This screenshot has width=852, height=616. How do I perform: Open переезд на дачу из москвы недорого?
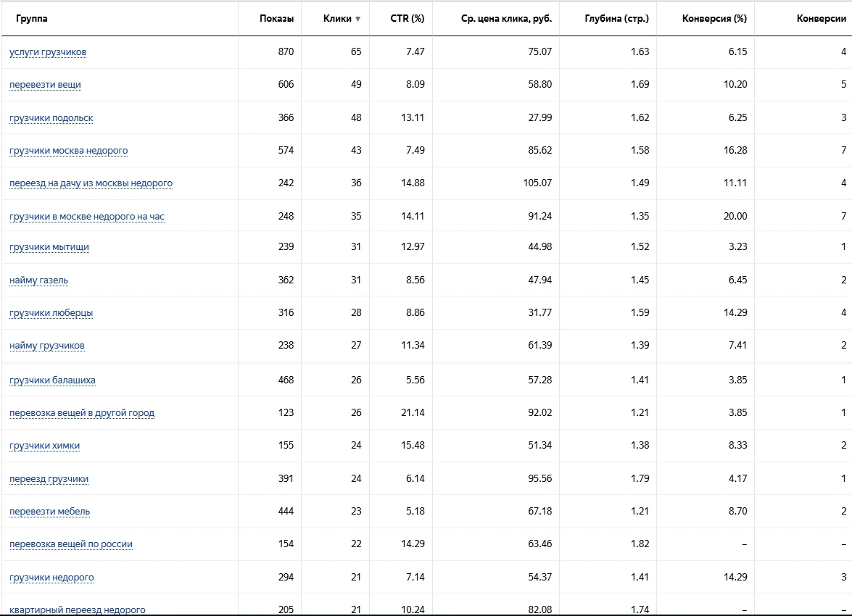(91, 183)
